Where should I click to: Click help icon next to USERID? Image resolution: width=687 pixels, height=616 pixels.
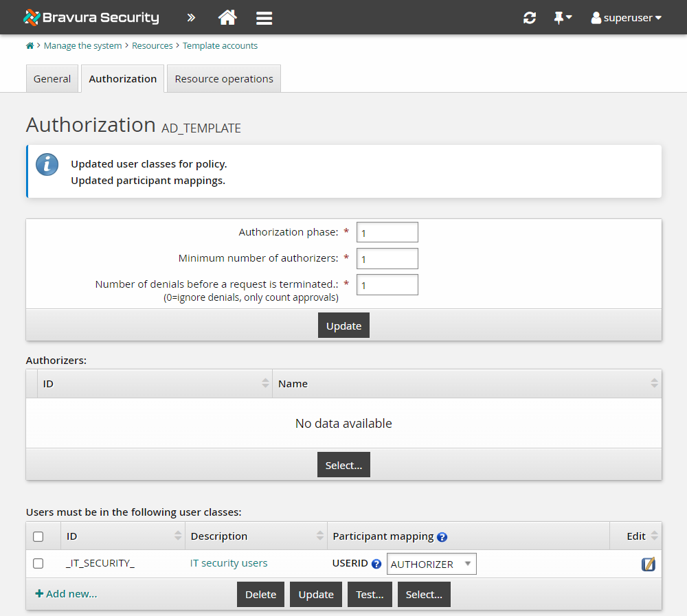(x=376, y=564)
